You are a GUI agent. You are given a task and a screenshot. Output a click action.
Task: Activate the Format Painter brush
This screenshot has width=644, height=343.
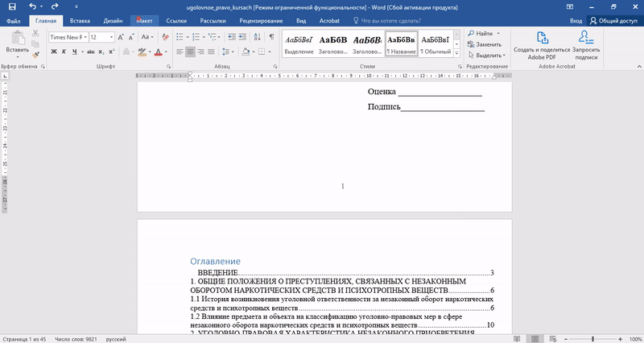click(35, 55)
